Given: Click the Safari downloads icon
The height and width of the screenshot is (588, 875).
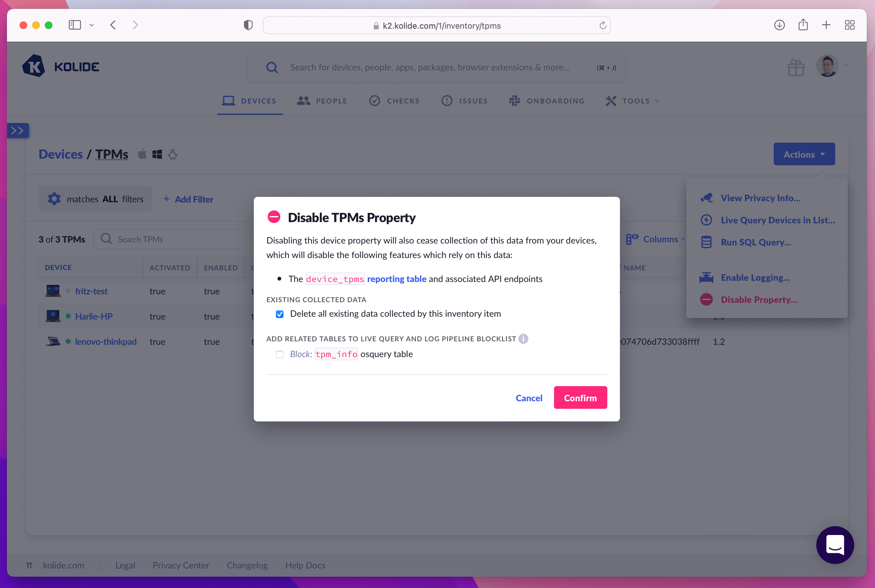Looking at the screenshot, I should pyautogui.click(x=779, y=25).
